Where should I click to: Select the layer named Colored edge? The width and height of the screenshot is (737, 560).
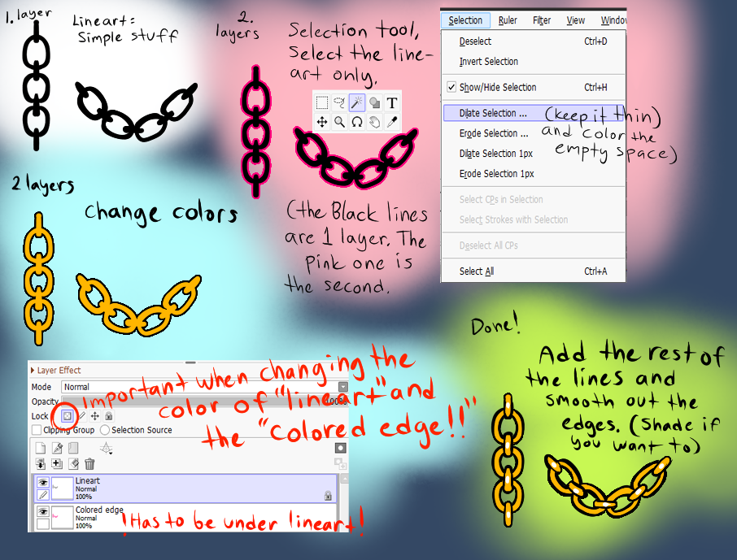tap(185, 517)
